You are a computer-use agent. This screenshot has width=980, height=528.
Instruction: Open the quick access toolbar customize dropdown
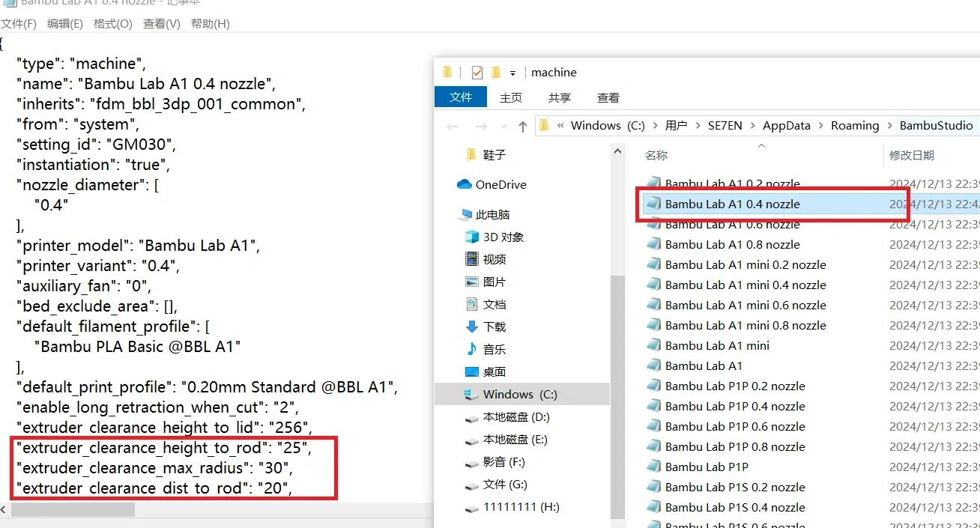(x=513, y=73)
